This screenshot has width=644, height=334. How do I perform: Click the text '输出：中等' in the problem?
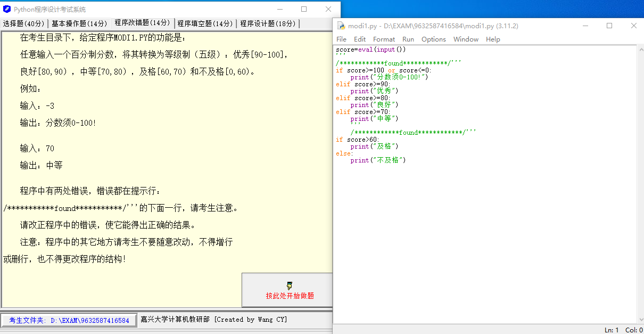(41, 166)
